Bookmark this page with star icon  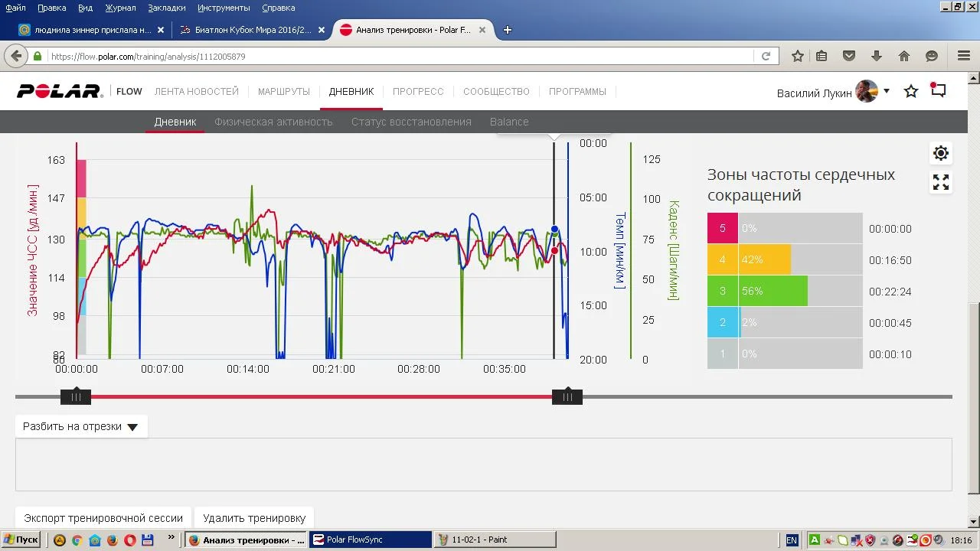[x=798, y=56]
